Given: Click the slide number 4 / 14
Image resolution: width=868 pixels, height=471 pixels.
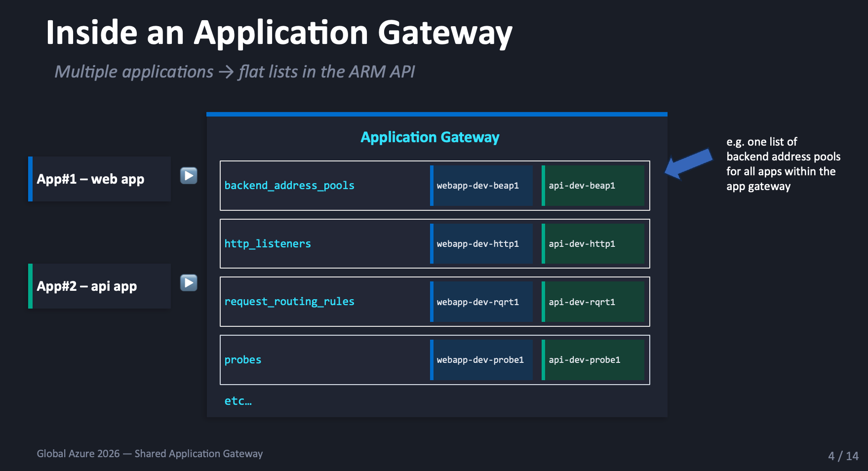Looking at the screenshot, I should click(843, 456).
